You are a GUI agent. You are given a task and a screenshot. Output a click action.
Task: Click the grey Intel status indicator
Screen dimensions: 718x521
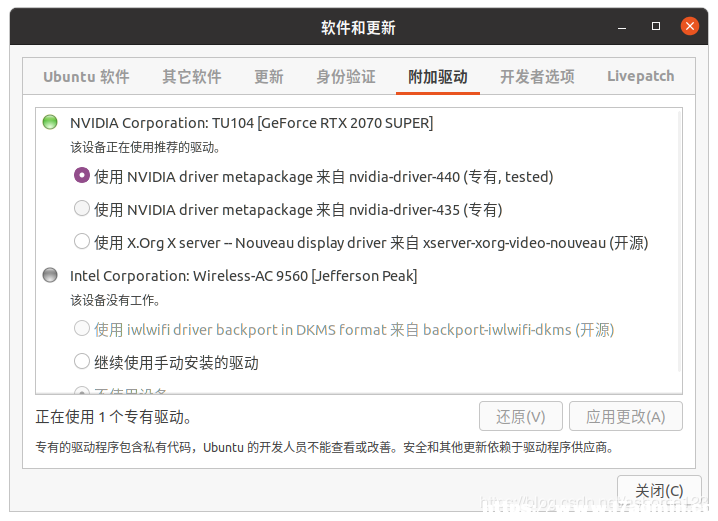pos(50,275)
